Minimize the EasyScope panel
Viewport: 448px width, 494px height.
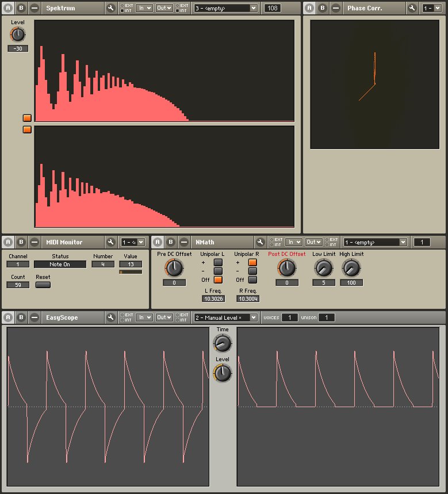pos(35,317)
